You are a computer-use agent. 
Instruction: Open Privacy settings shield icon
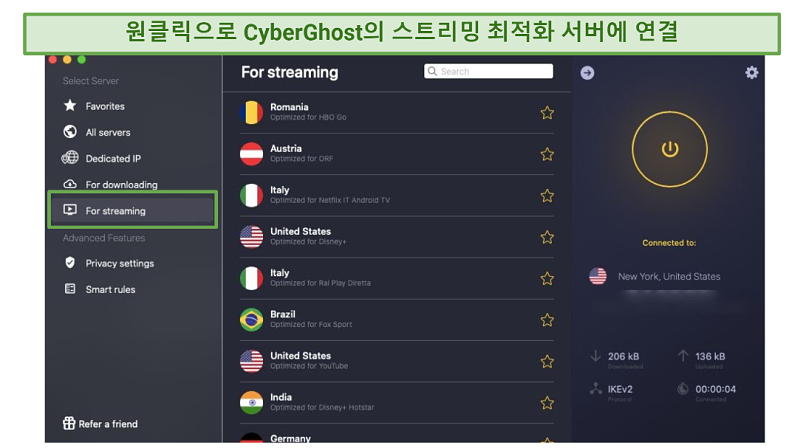[70, 263]
